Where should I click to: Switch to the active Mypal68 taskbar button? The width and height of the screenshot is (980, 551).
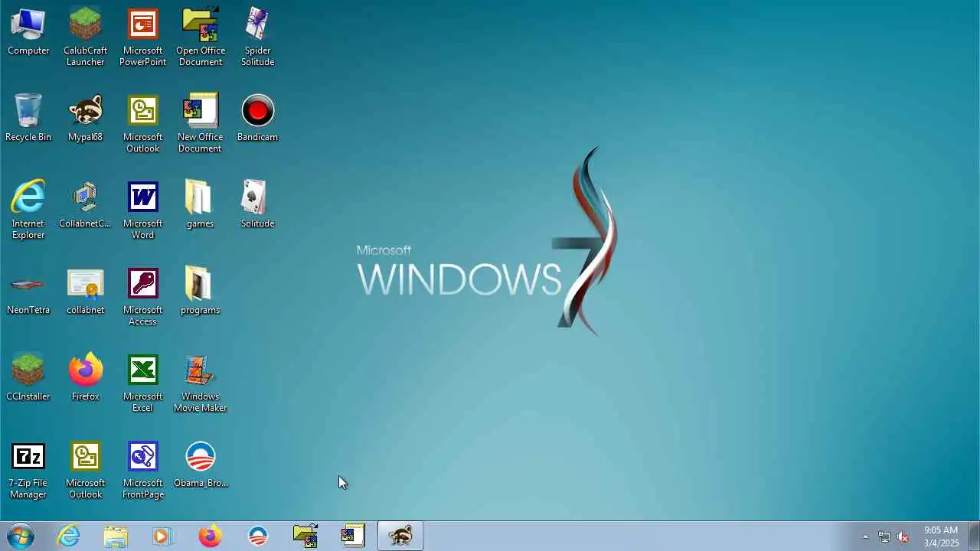tap(400, 536)
